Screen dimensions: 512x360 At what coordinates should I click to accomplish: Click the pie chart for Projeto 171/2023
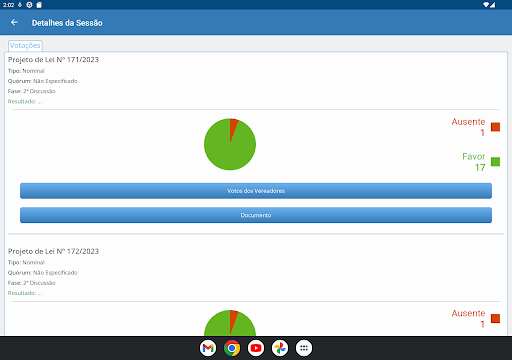[x=230, y=144]
